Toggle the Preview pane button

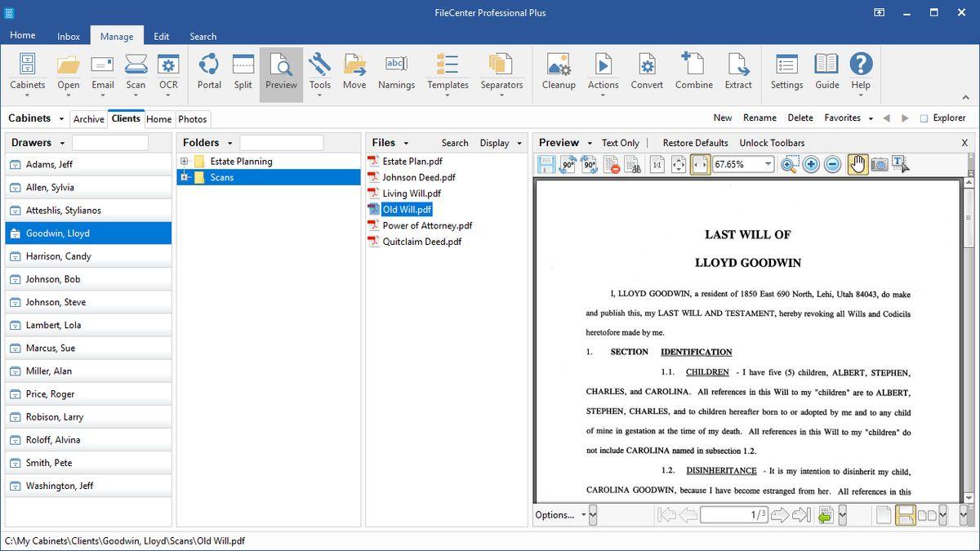281,72
